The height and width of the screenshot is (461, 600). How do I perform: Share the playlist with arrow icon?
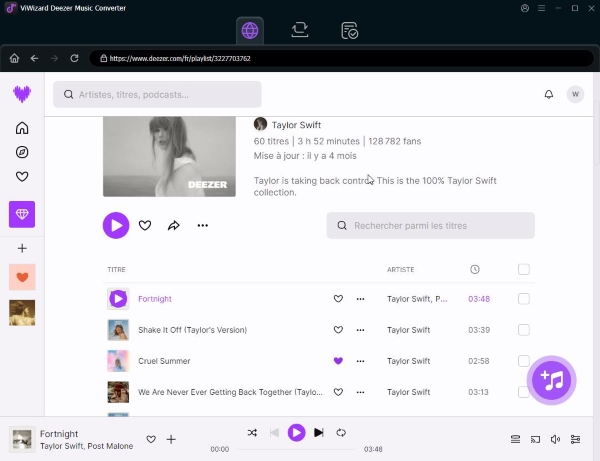click(174, 225)
